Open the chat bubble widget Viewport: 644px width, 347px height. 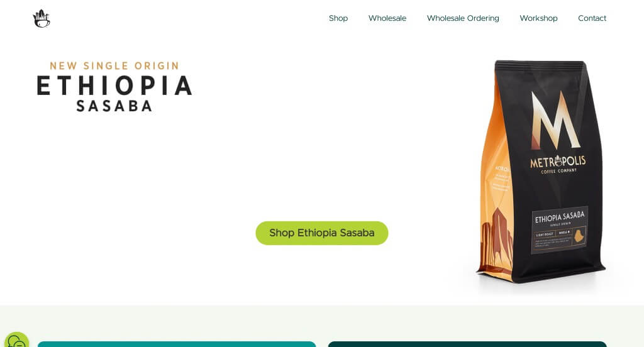(x=16, y=340)
